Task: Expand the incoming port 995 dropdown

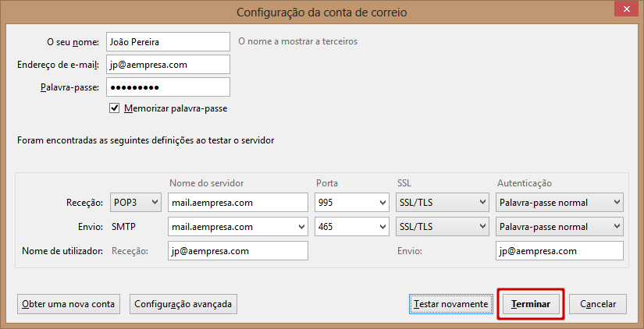Action: 352,202
